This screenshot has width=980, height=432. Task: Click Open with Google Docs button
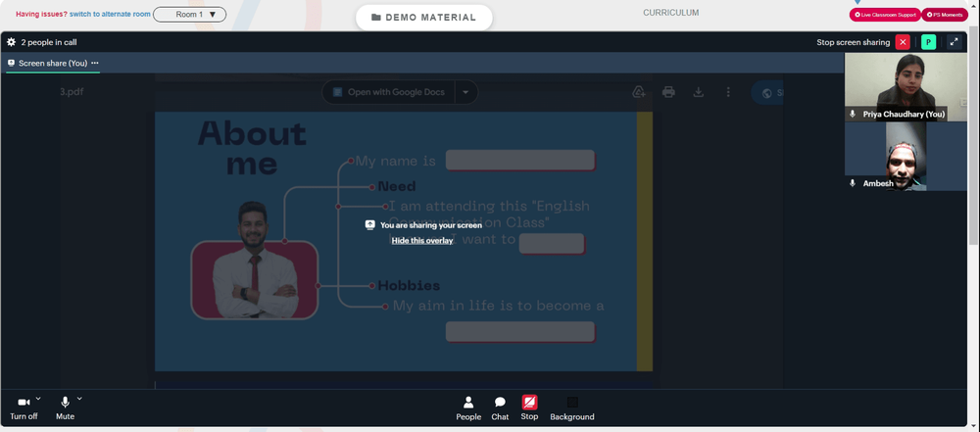pos(388,92)
